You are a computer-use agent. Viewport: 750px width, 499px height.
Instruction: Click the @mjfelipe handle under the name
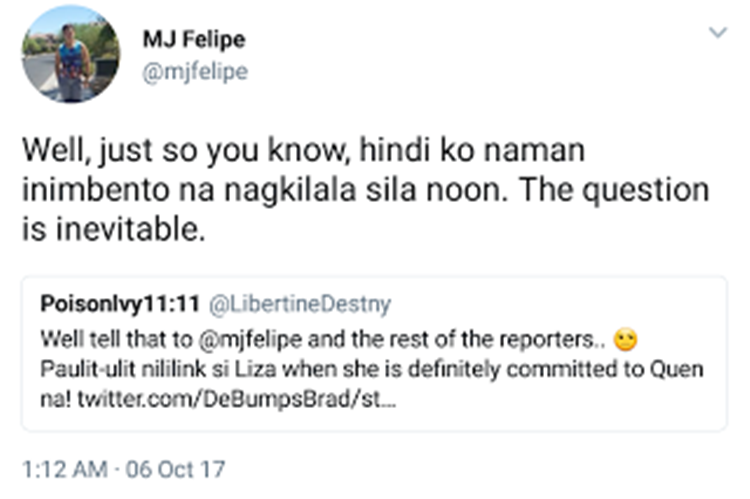pos(195,72)
